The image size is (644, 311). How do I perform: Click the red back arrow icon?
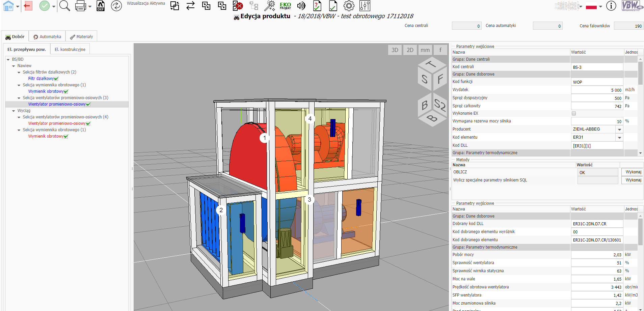pos(28,6)
